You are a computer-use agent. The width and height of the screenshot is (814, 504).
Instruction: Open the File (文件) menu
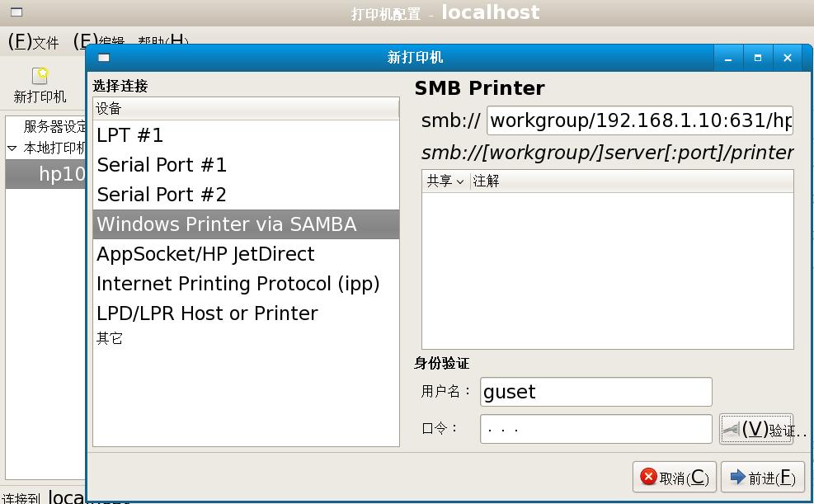33,41
